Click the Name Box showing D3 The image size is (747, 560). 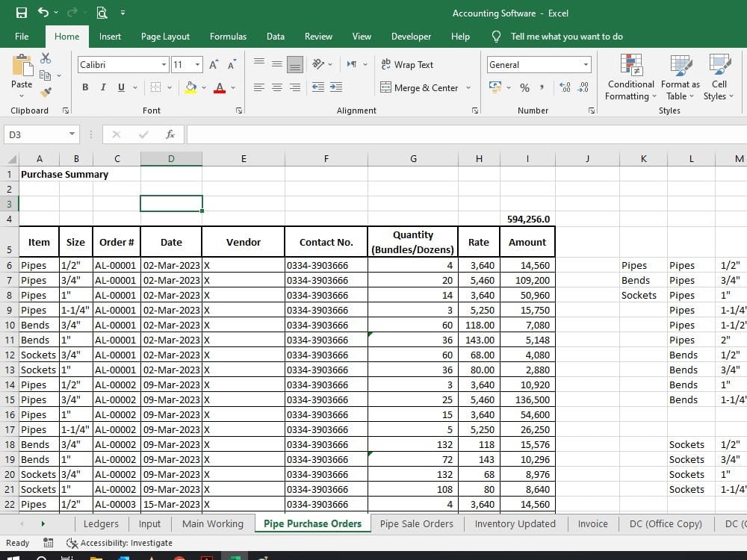point(36,134)
